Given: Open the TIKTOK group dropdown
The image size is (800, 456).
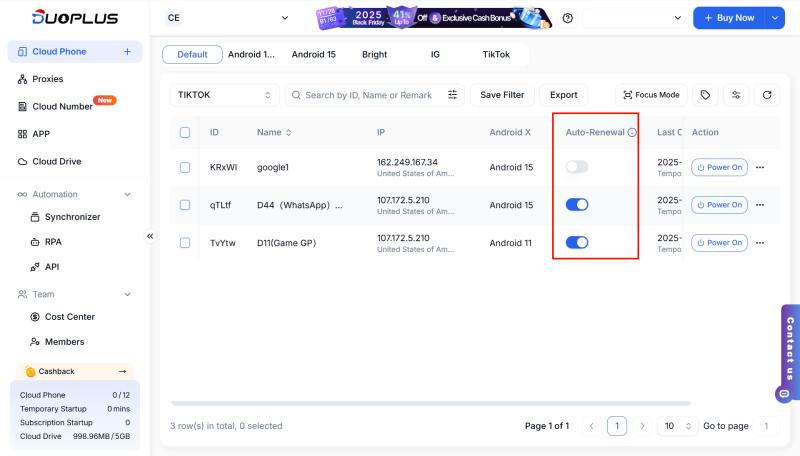Looking at the screenshot, I should click(224, 95).
